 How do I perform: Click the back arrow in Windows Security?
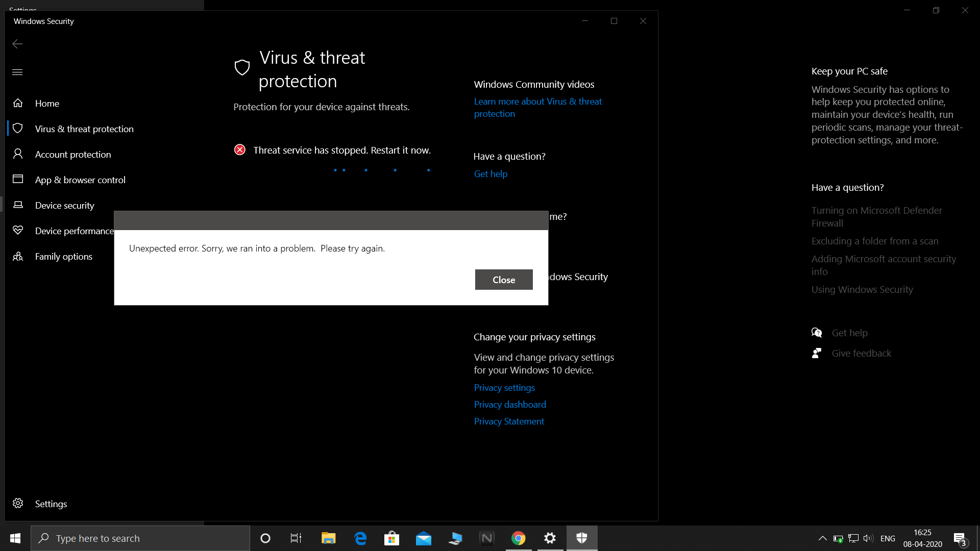pyautogui.click(x=17, y=44)
